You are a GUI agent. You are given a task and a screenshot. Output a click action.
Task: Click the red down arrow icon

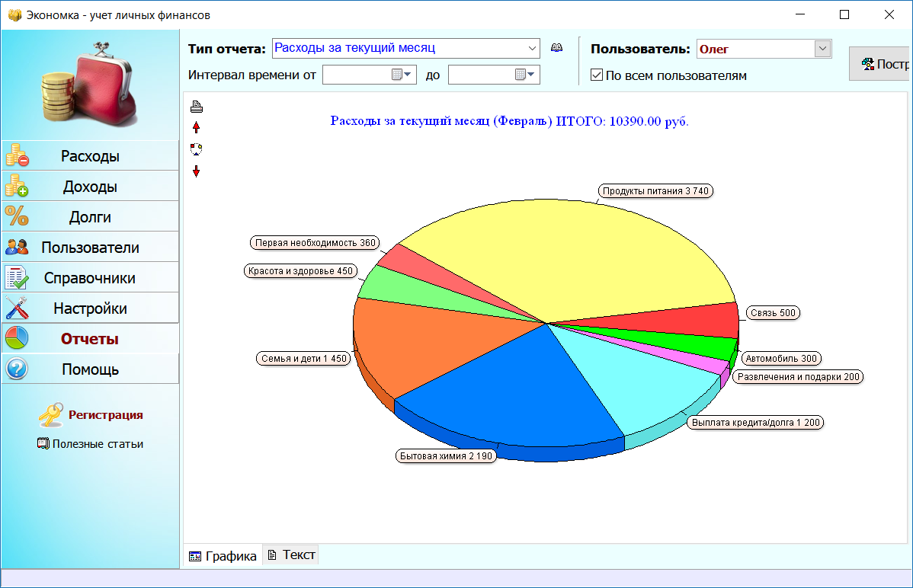pyautogui.click(x=196, y=171)
